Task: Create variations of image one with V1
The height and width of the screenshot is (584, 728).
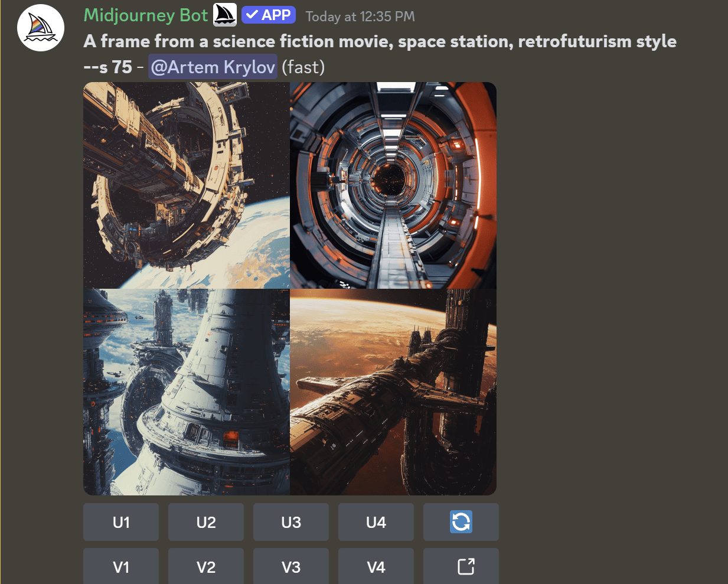Action: point(121,566)
